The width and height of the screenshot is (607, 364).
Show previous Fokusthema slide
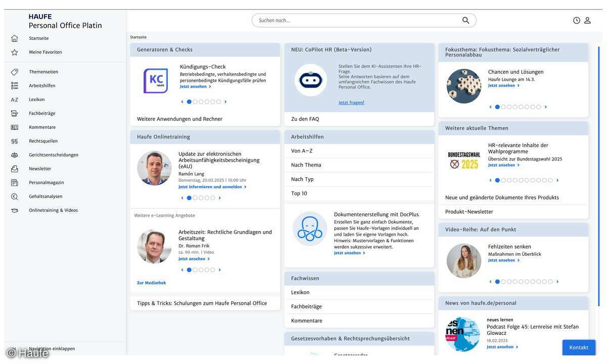tap(490, 107)
